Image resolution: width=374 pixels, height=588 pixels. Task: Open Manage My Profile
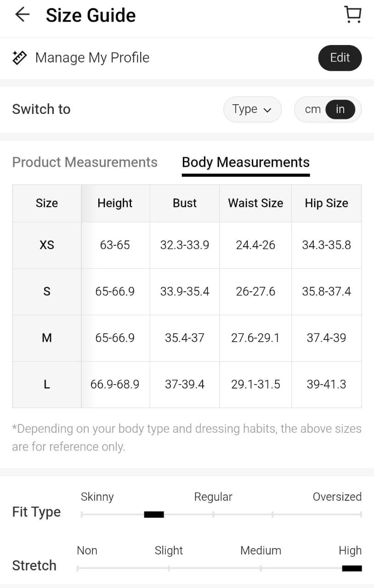point(92,58)
